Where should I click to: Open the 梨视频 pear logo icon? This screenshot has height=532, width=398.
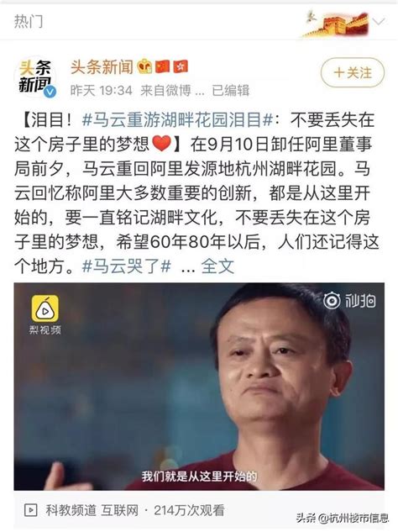click(45, 308)
